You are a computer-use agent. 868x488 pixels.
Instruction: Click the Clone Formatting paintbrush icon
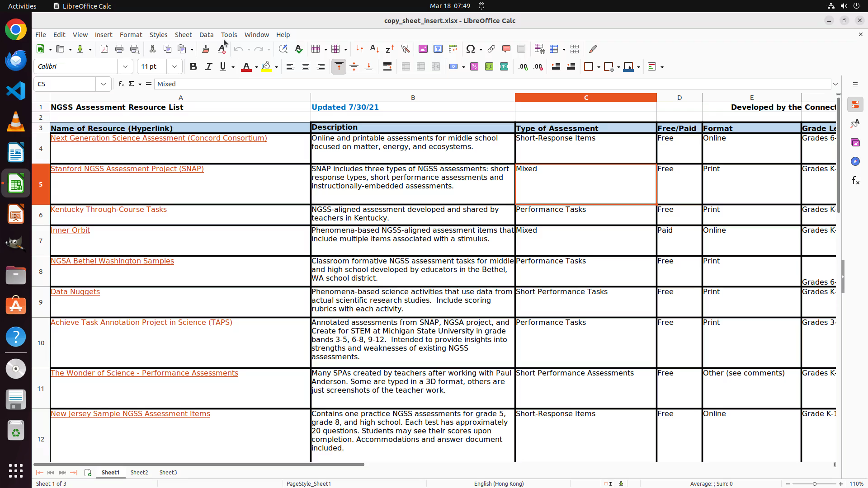(x=206, y=49)
